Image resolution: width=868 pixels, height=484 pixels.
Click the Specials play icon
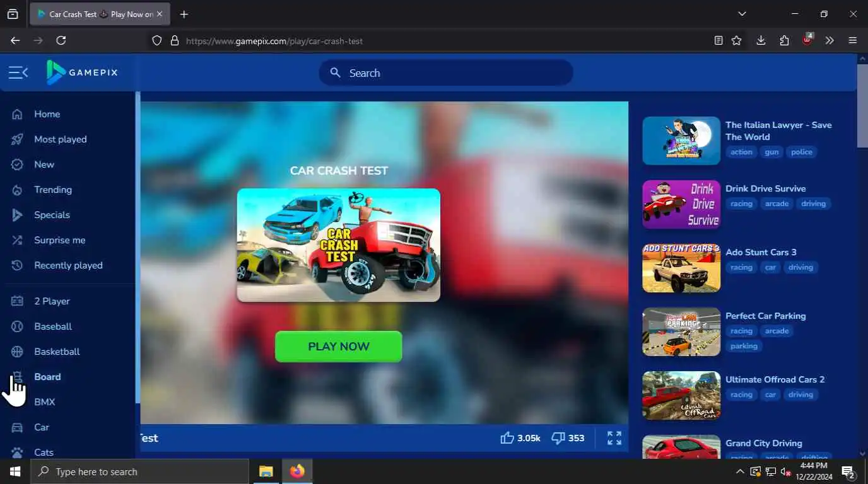(17, 215)
